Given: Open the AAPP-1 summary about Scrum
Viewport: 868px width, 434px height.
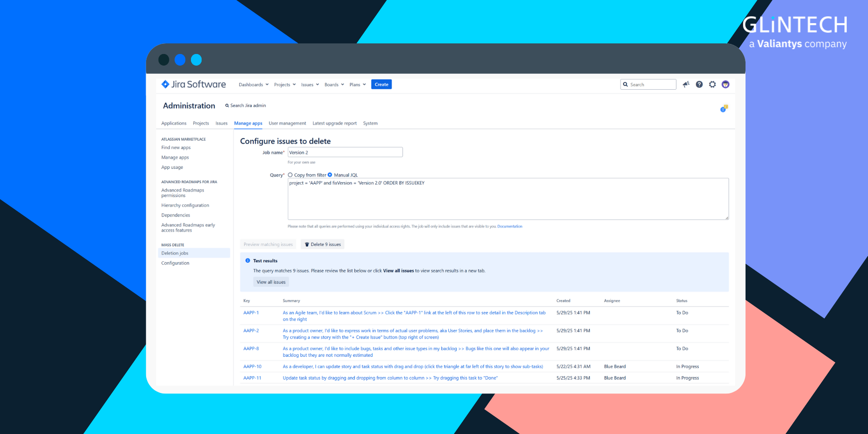Looking at the screenshot, I should tap(414, 316).
